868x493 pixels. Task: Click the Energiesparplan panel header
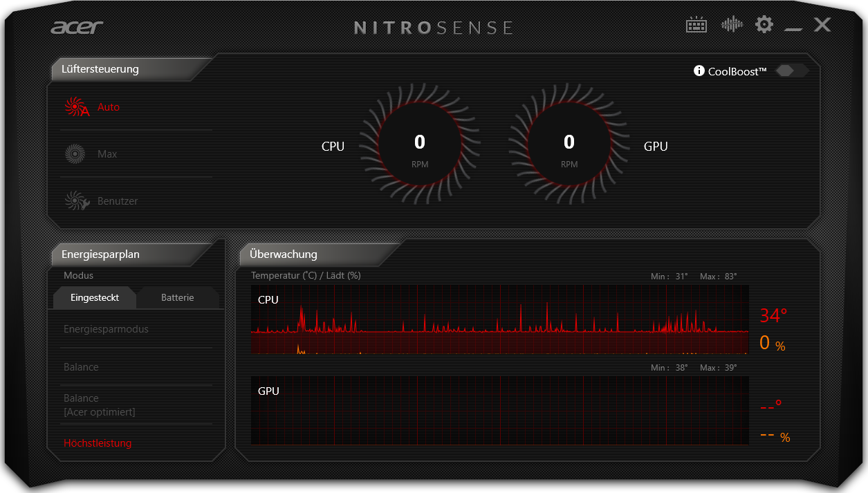point(130,254)
